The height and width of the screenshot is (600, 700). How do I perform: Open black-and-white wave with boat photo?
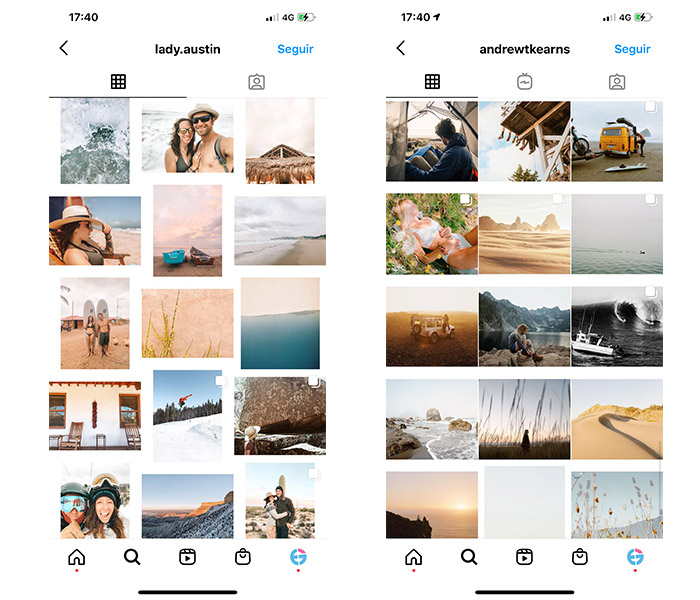click(x=617, y=326)
